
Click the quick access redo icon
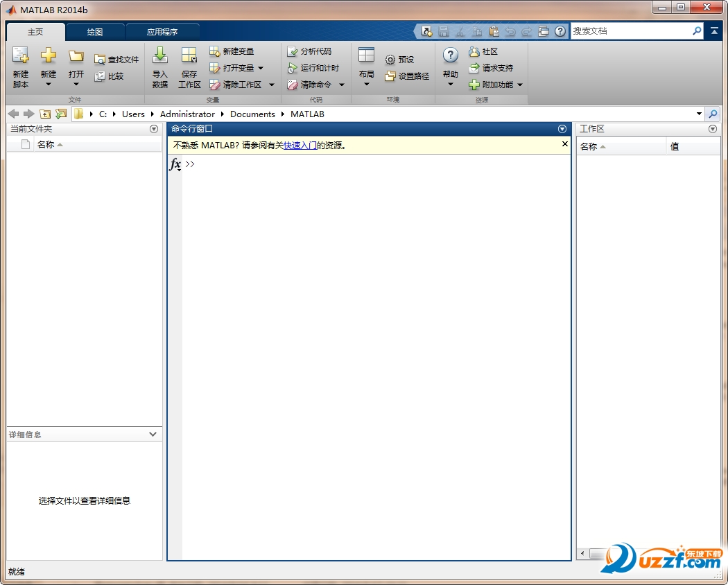526,32
